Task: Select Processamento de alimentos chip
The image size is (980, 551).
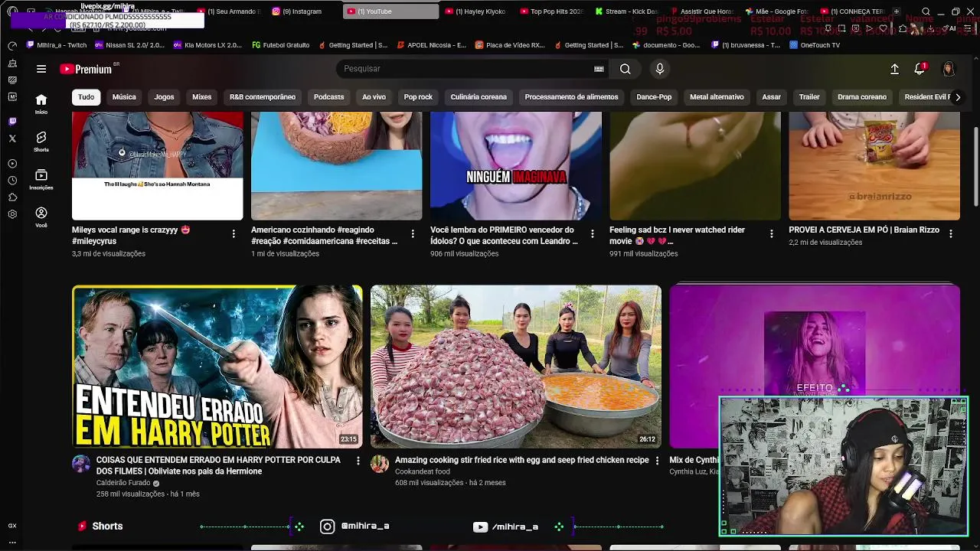Action: 571,97
